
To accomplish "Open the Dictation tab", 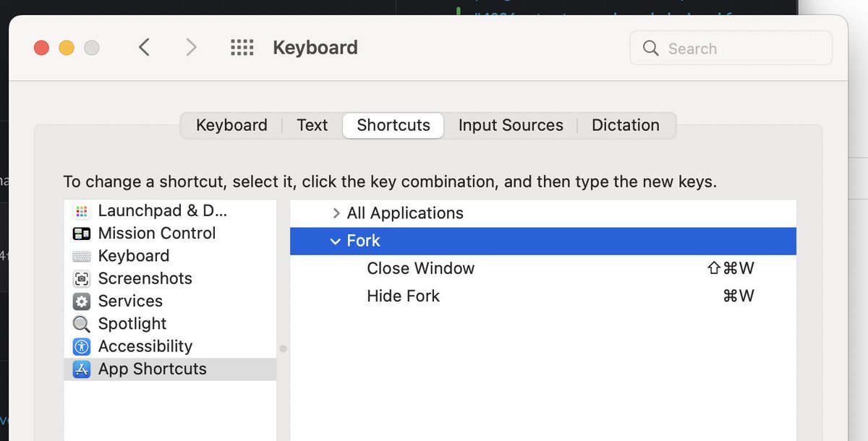I will [626, 125].
